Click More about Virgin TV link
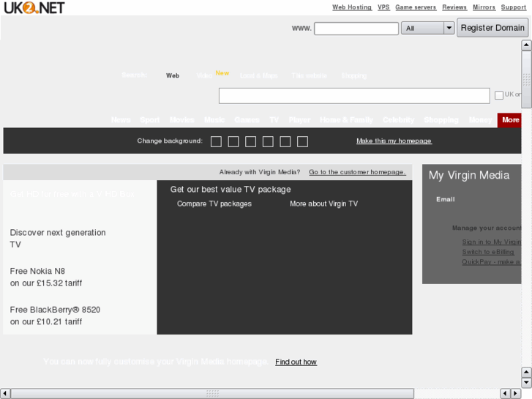Image resolution: width=532 pixels, height=399 pixels. pos(323,204)
